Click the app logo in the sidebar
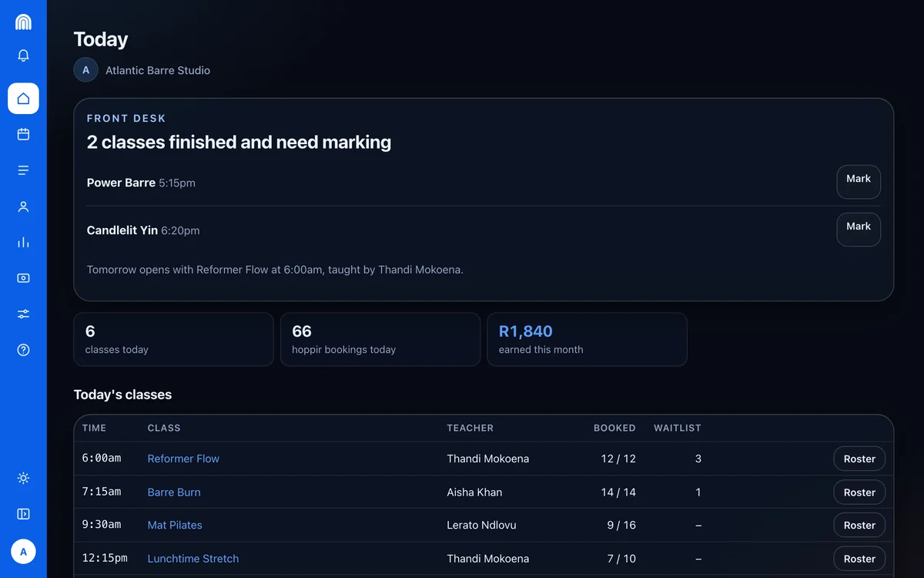 tap(23, 22)
